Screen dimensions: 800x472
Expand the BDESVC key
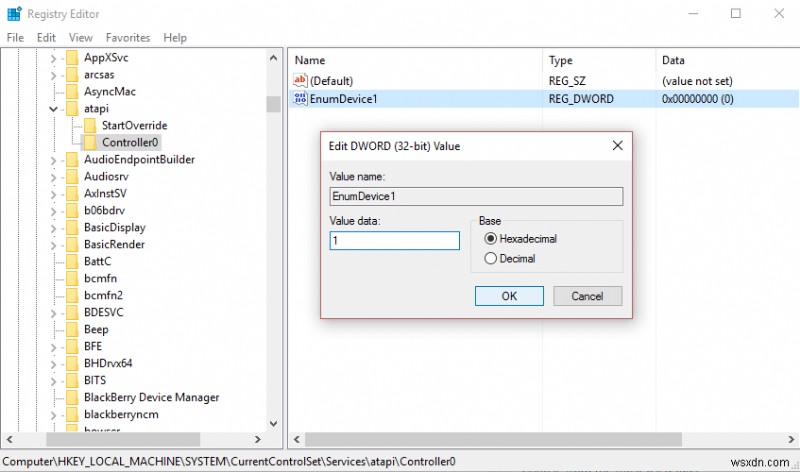point(53,313)
